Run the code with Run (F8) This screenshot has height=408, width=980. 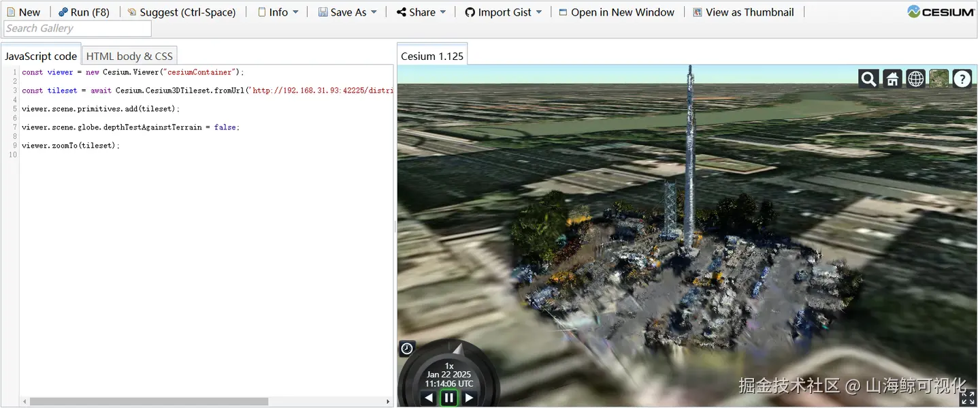tap(84, 12)
